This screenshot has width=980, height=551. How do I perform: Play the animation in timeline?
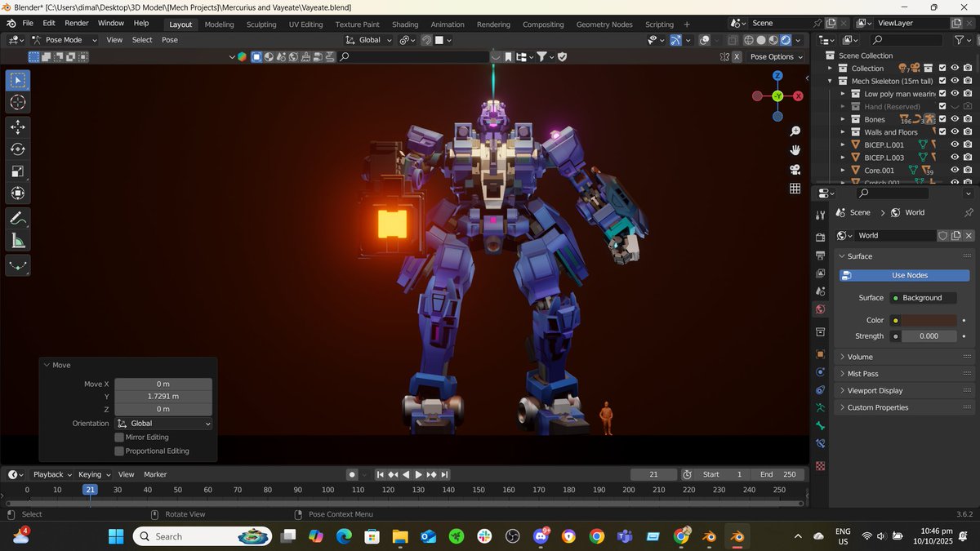click(x=419, y=474)
